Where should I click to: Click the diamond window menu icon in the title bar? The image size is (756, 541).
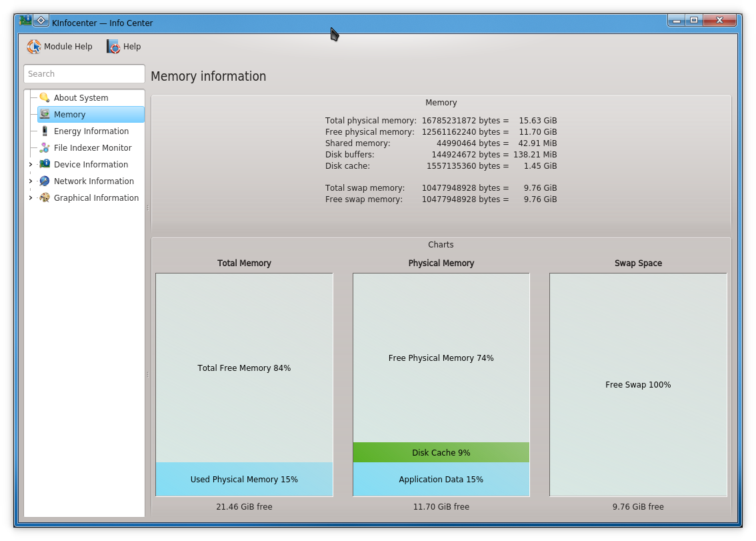pos(41,20)
